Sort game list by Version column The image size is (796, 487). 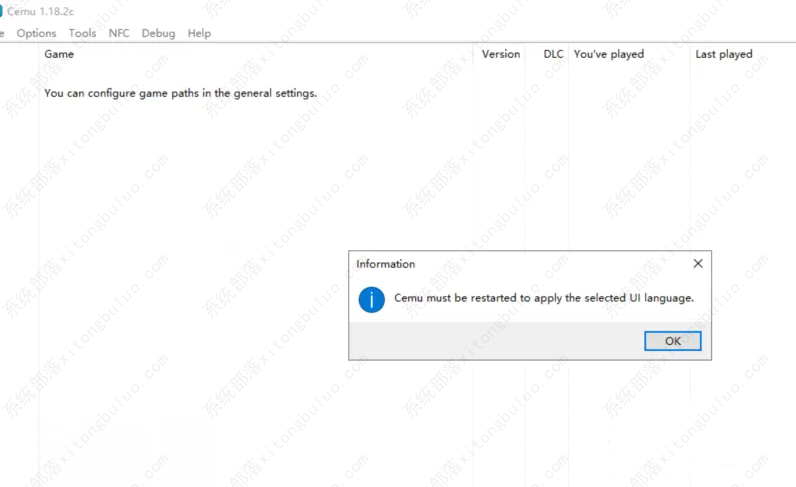tap(501, 54)
